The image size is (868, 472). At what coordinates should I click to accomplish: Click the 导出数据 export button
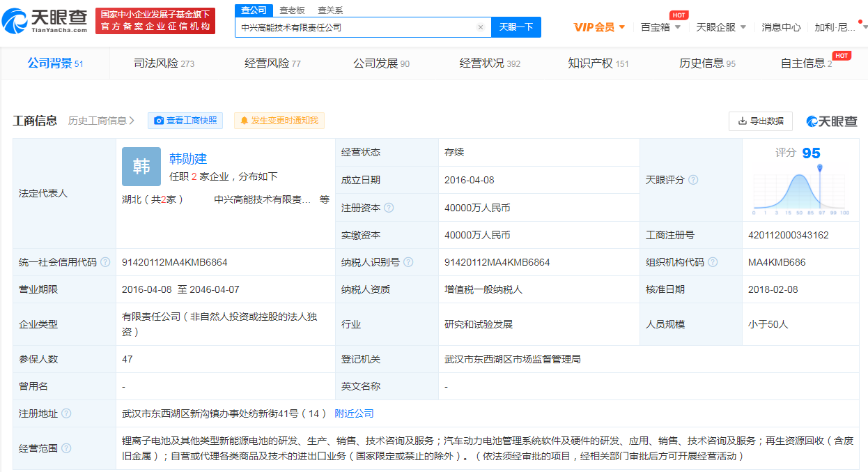(761, 121)
